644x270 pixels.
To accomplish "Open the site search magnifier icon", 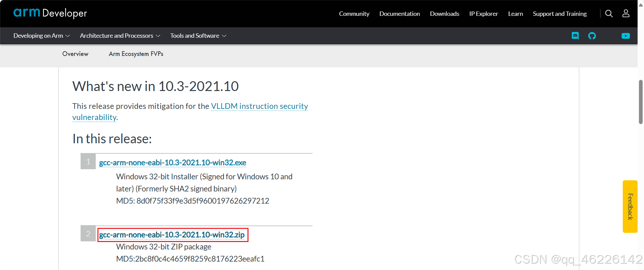I will (609, 13).
